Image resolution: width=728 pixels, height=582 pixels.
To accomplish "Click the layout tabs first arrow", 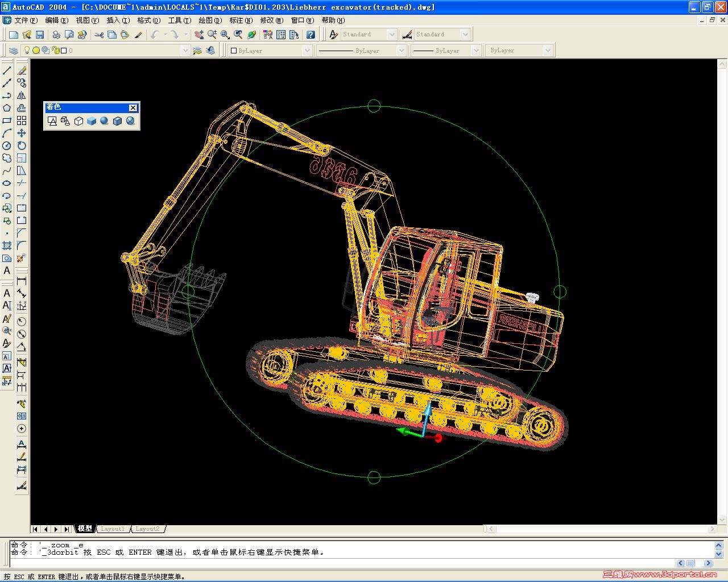I will coord(35,529).
